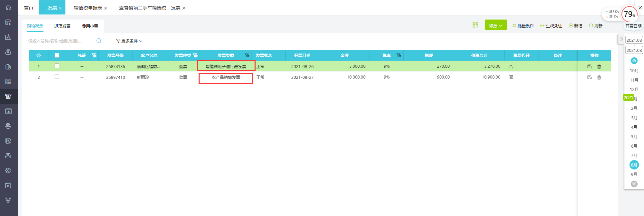Select checkbox for invoice 25897410 row
This screenshot has height=216, width=644.
pos(57,77)
